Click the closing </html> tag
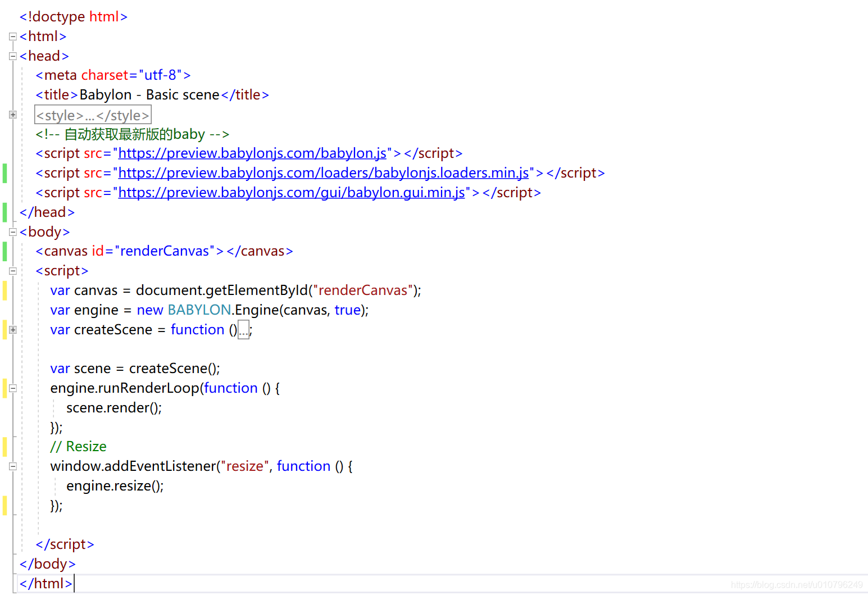Screen dimensions: 868x595 pos(46,584)
